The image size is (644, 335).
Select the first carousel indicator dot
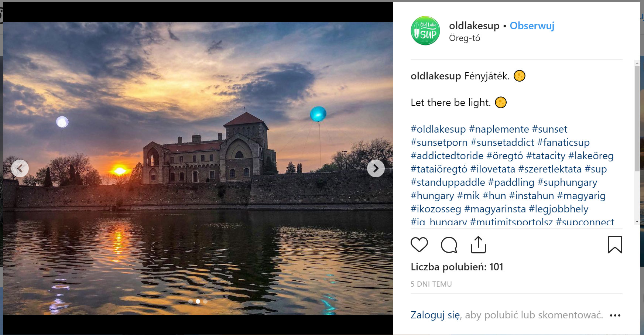(191, 301)
